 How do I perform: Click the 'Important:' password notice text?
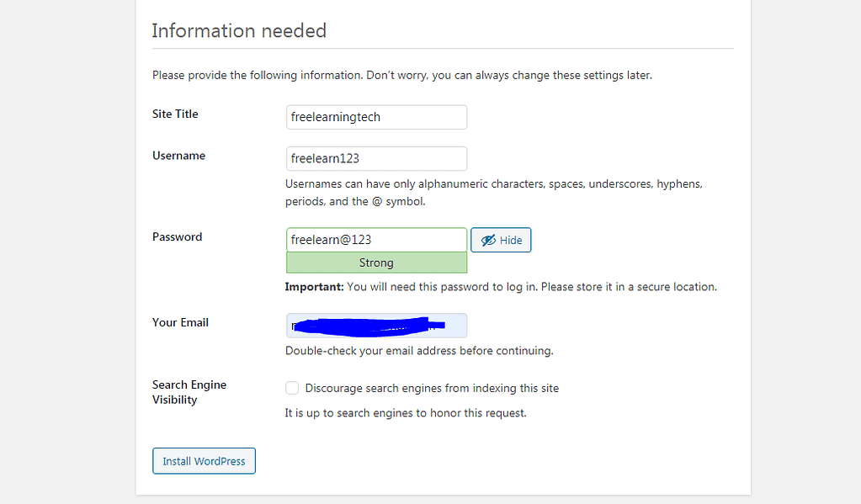pyautogui.click(x=500, y=287)
